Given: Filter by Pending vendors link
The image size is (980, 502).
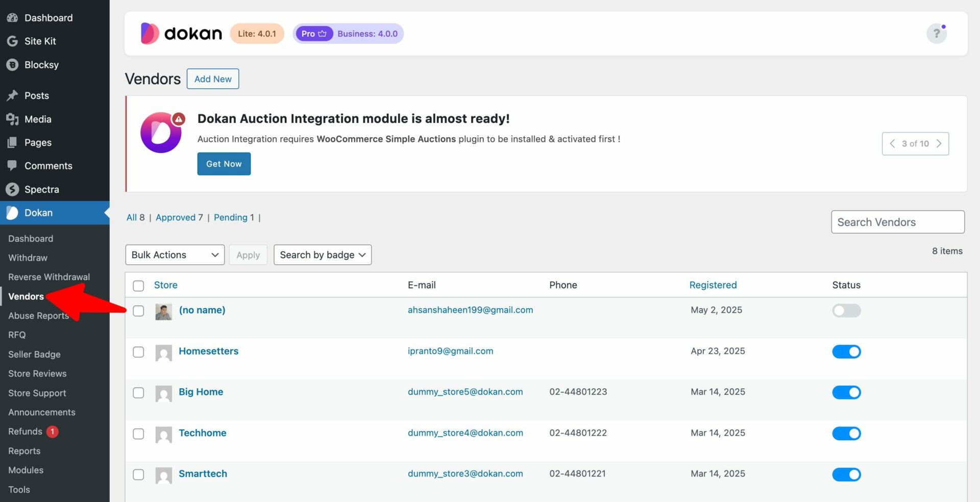Looking at the screenshot, I should click(x=231, y=217).
